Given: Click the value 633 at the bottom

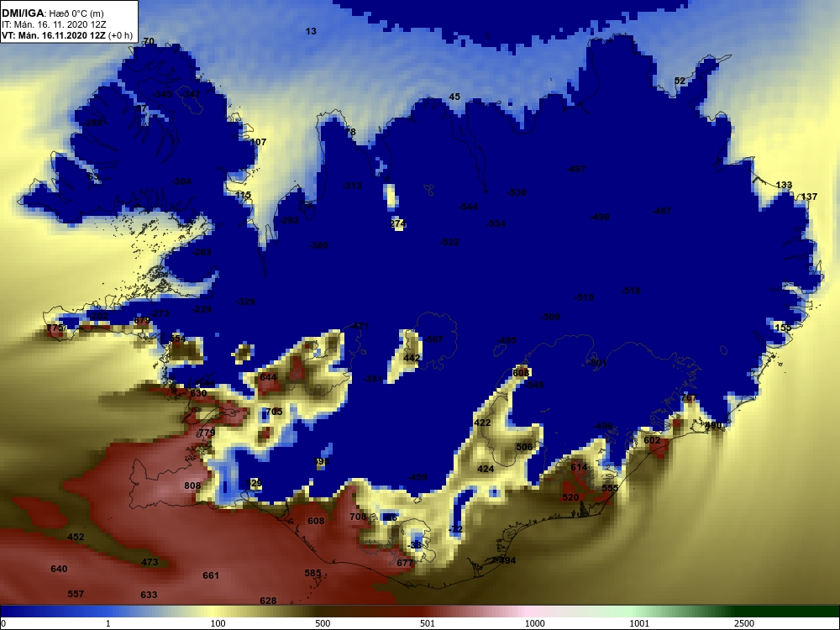Looking at the screenshot, I should point(149,595).
